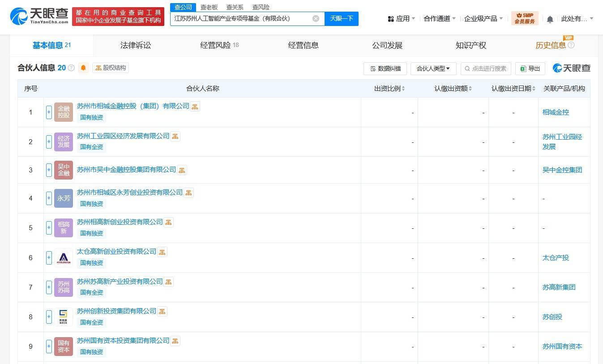Open equity structure icon for 苏州苏高新产业投资
The image size is (603, 364).
tap(168, 282)
